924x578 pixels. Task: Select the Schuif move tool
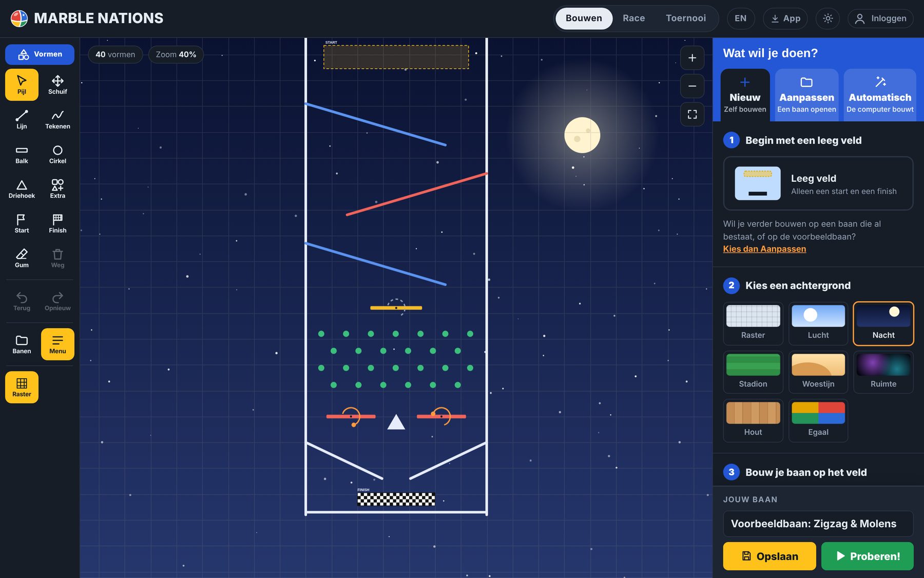(x=57, y=85)
